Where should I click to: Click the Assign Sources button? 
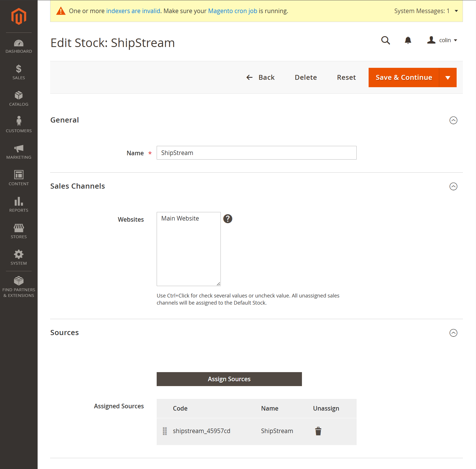coord(229,379)
